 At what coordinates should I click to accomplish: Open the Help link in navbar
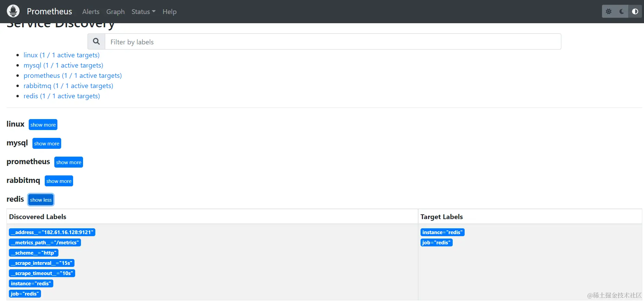coord(169,12)
